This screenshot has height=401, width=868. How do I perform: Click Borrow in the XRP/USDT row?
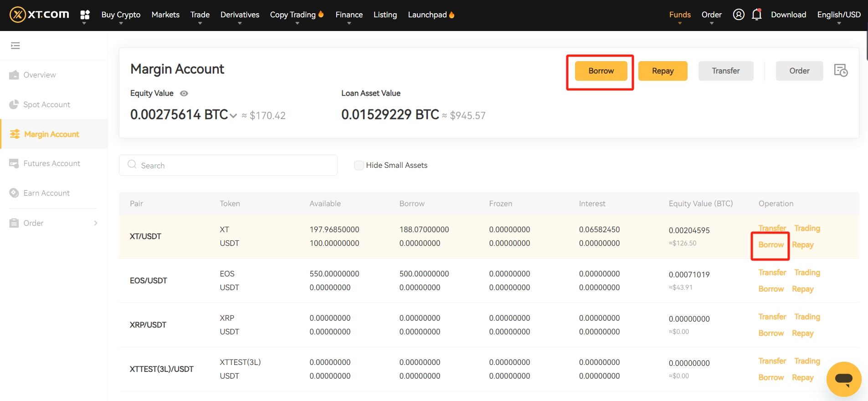coord(771,333)
